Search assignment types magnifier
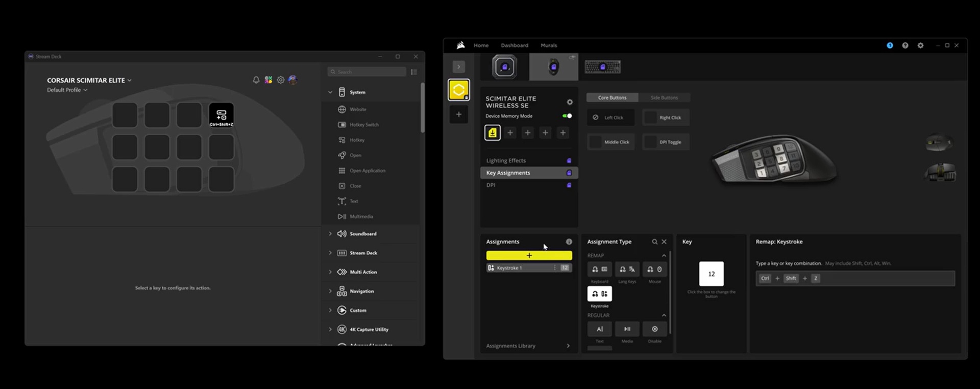The width and height of the screenshot is (980, 389). coord(654,242)
